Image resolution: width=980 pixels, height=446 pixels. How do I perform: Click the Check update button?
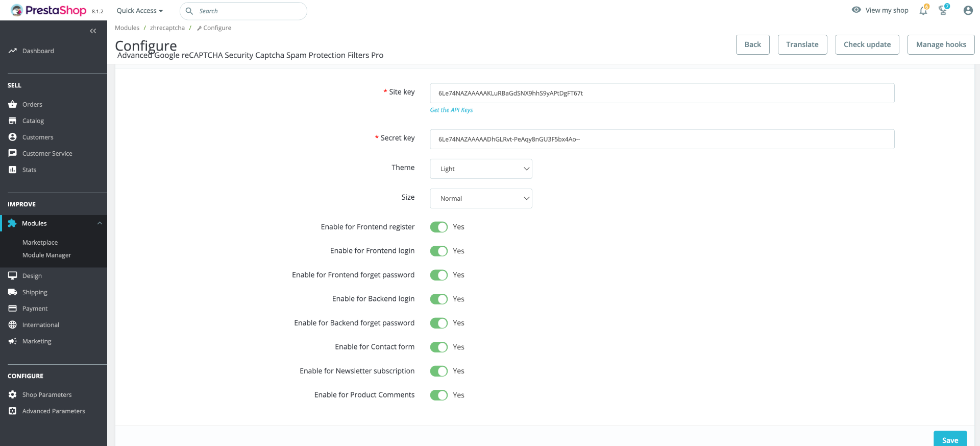(867, 44)
